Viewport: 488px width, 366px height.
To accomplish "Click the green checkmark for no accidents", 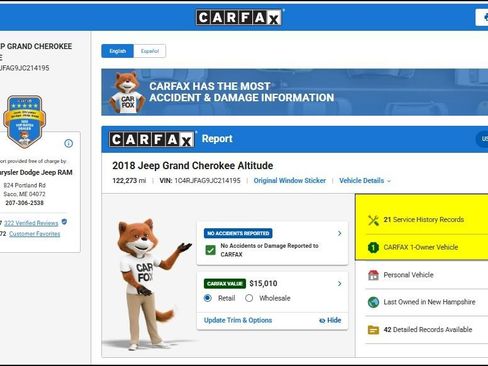I will (x=211, y=250).
